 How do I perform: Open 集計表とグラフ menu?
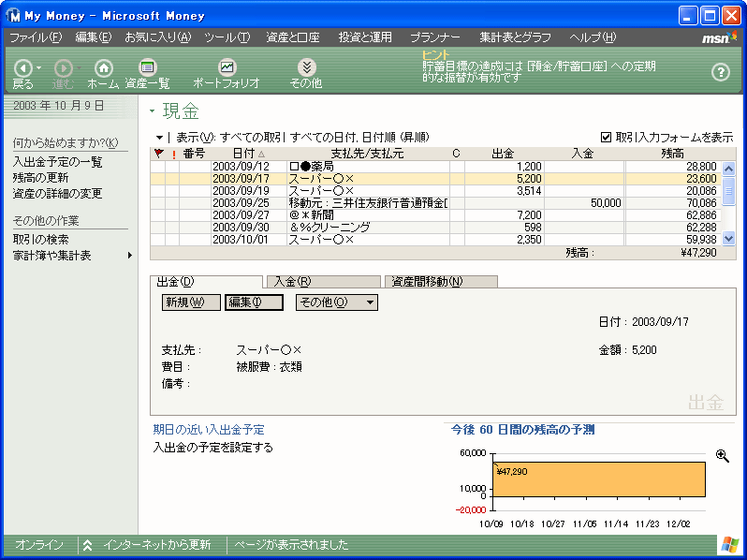515,37
